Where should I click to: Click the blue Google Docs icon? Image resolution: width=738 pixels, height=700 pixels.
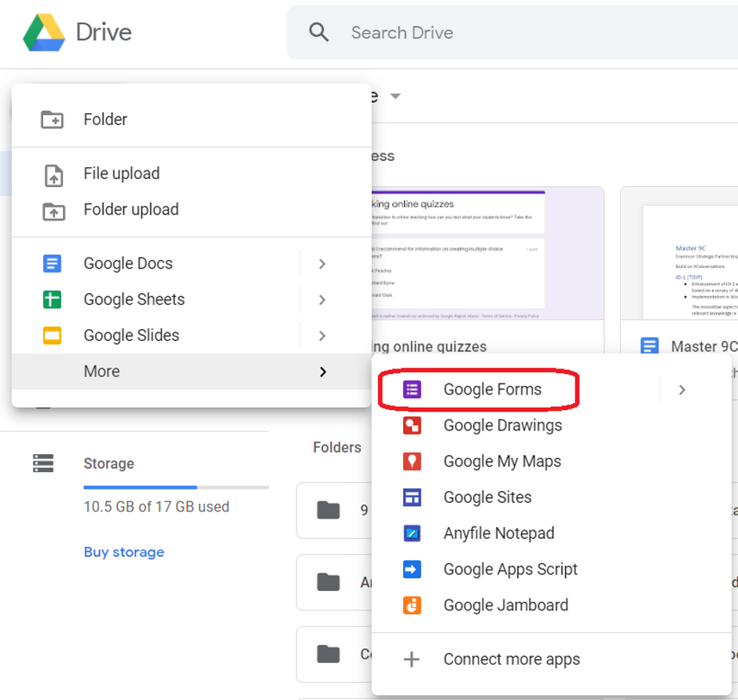click(x=52, y=263)
